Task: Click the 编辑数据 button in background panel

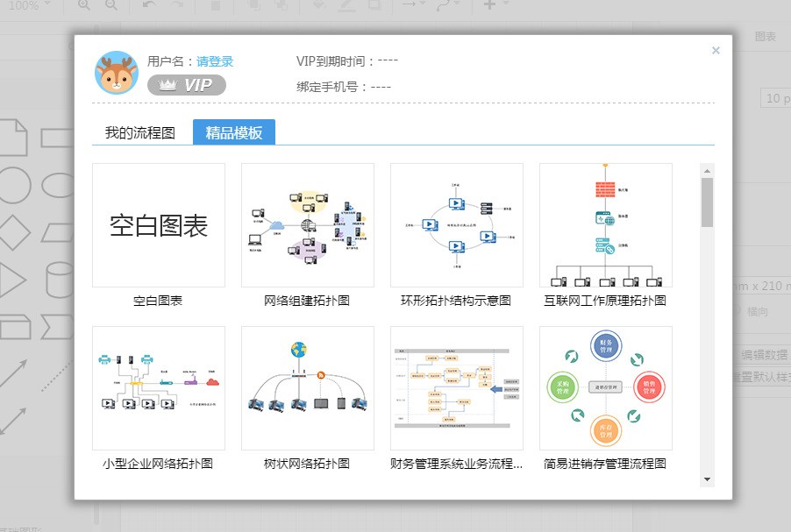Action: coord(764,355)
